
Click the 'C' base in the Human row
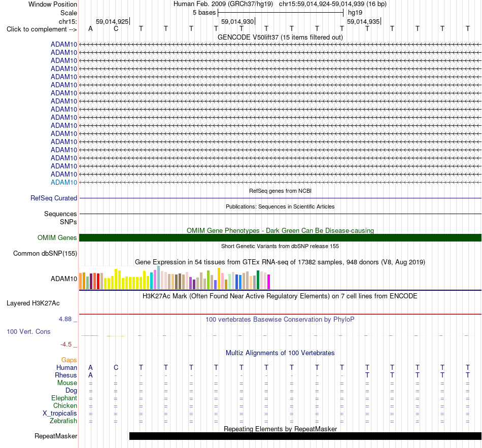click(x=116, y=367)
